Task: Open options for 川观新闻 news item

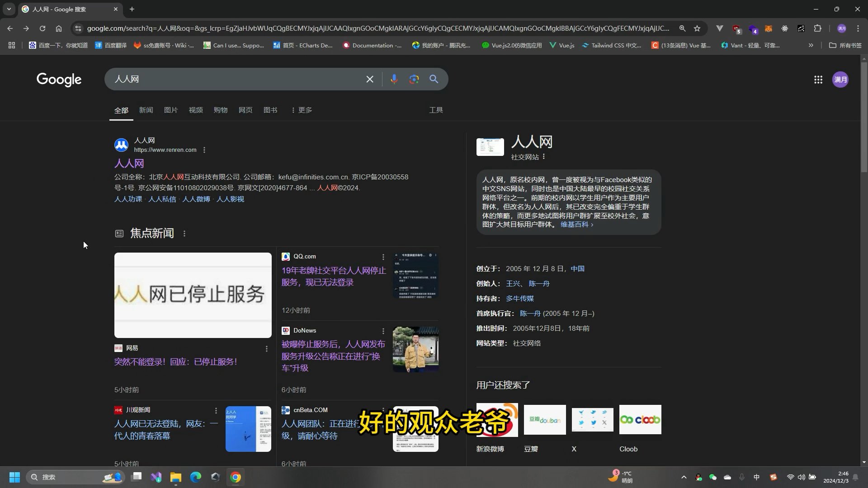Action: coord(216,410)
